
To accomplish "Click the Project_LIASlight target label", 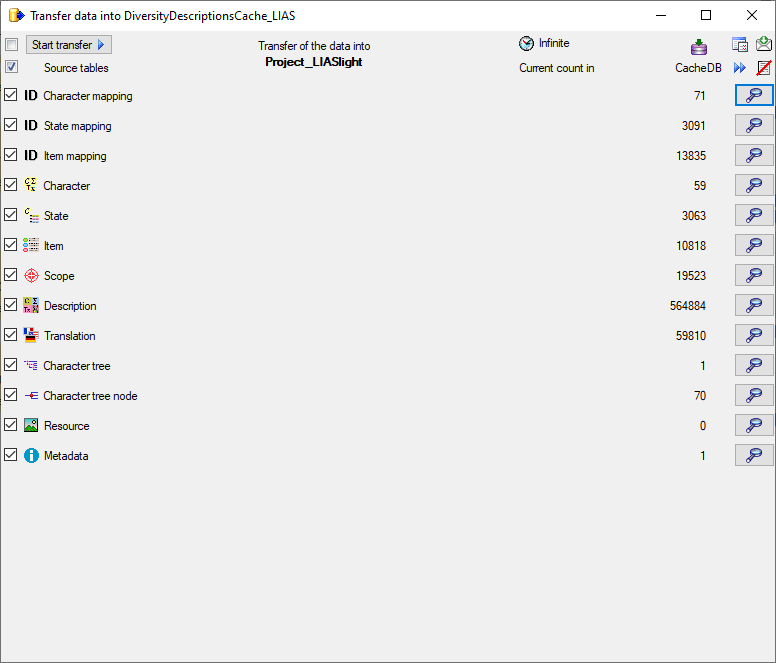I will (314, 61).
